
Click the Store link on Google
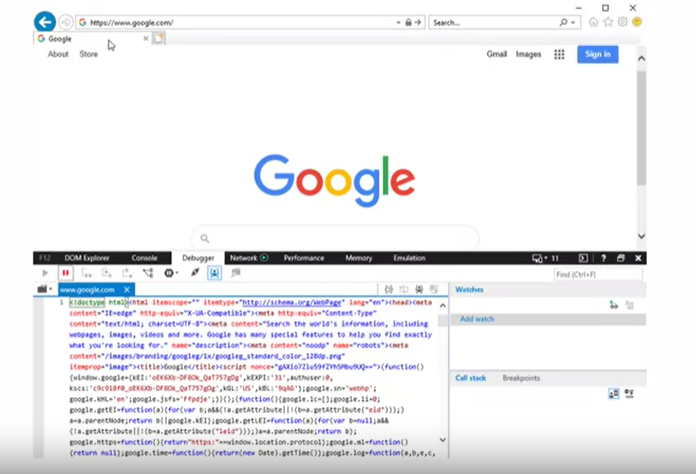coord(88,54)
